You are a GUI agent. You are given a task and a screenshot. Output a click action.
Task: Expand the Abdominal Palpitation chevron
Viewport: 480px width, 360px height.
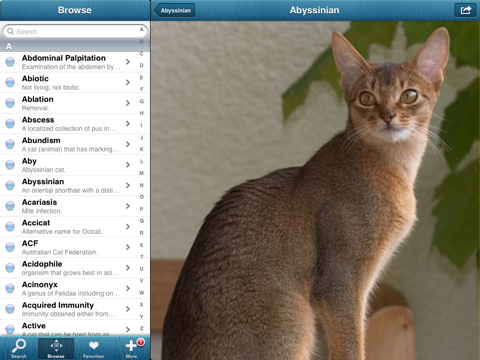128,62
